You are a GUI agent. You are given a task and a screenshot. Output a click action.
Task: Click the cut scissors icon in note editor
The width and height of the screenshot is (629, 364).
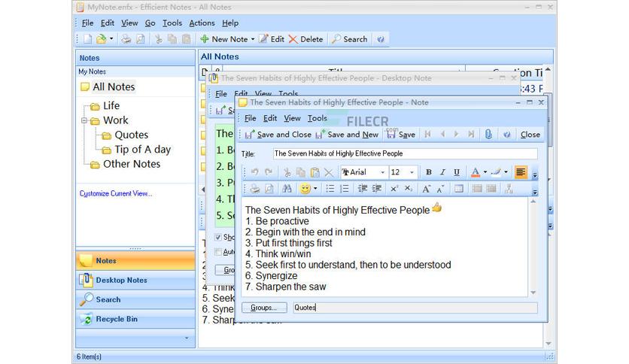287,172
